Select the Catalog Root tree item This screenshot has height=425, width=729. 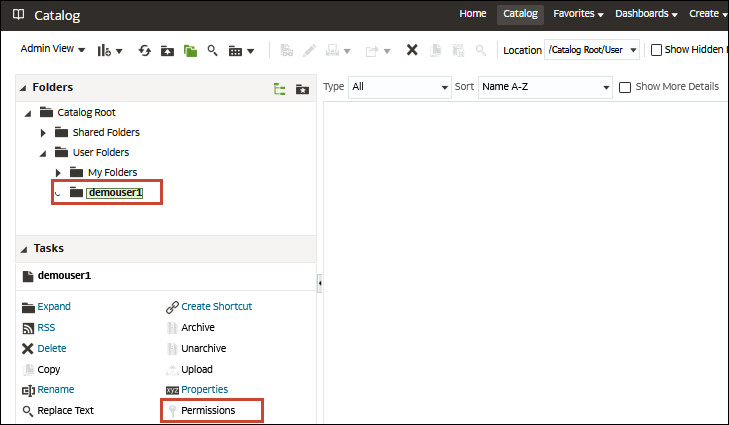click(x=86, y=113)
